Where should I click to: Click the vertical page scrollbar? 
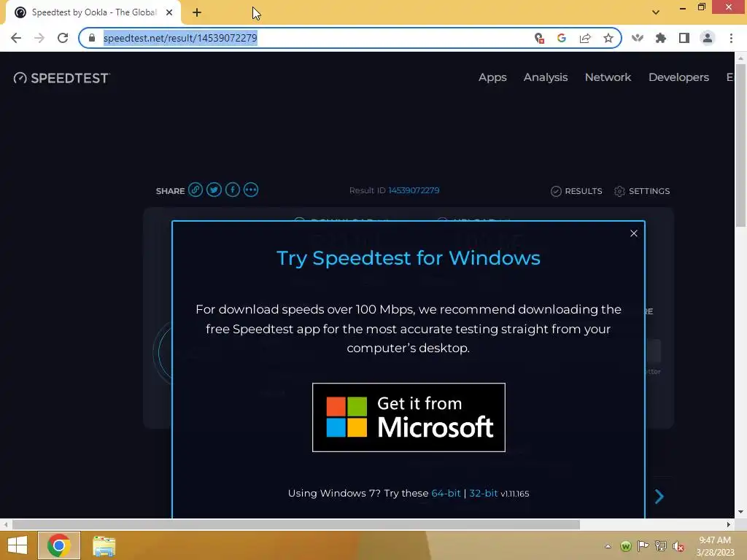(x=740, y=145)
